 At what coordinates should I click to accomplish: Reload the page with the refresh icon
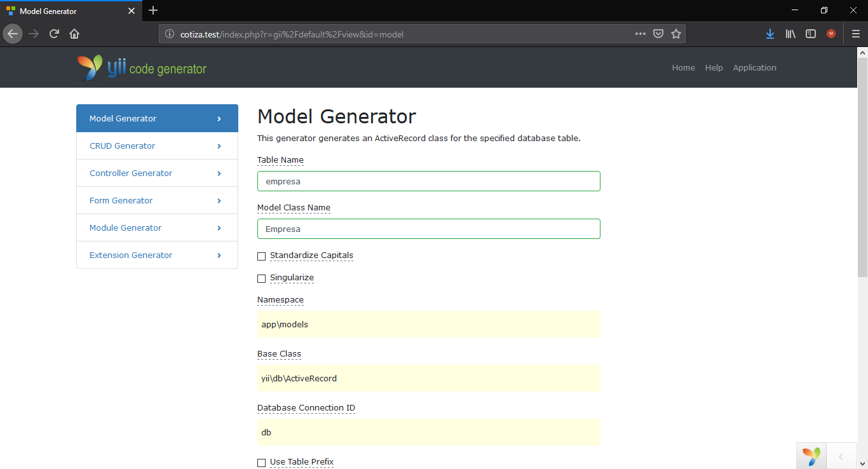(55, 34)
